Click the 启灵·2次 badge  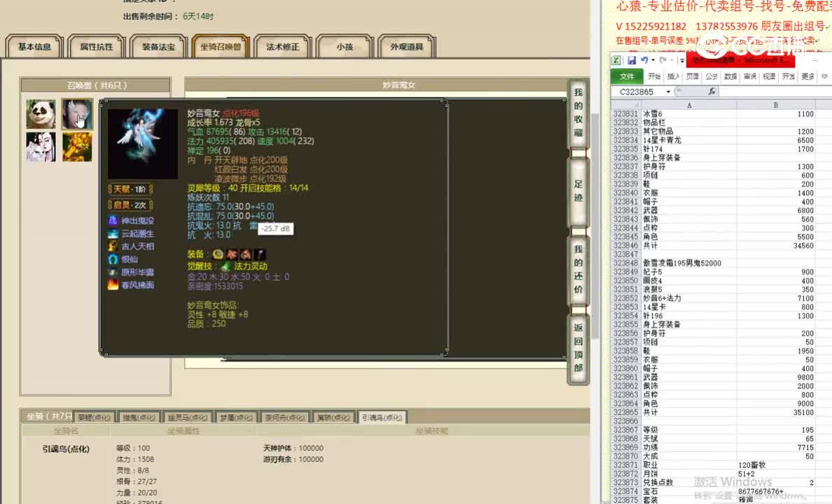pyautogui.click(x=130, y=205)
